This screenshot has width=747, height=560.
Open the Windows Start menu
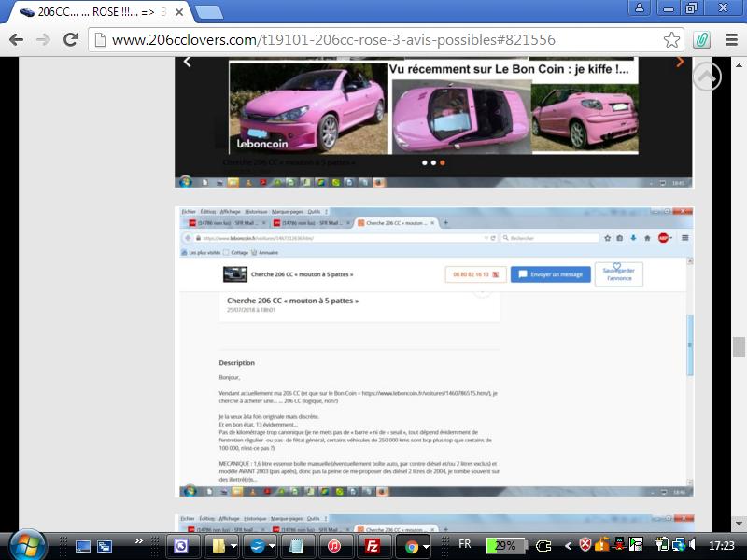click(x=28, y=546)
